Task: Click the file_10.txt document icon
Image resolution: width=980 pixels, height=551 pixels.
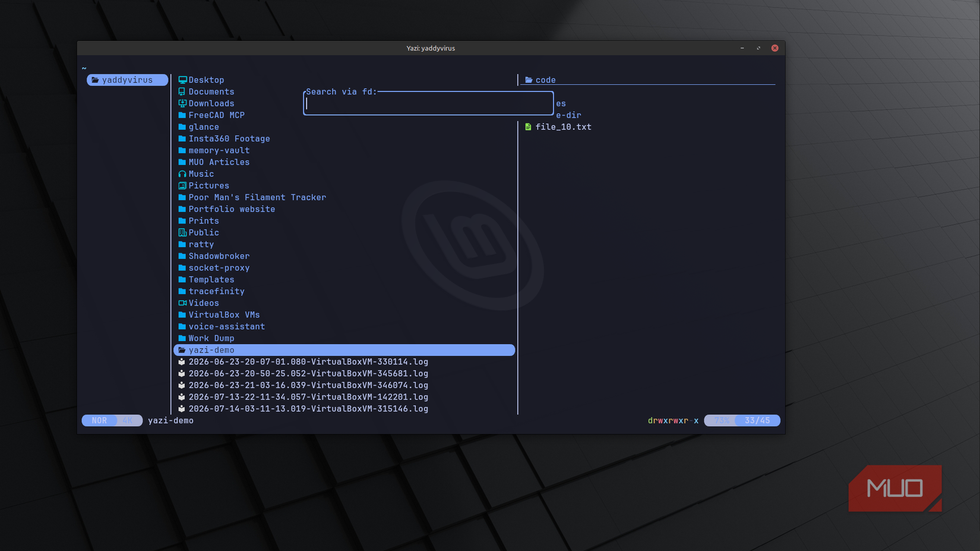Action: point(528,127)
